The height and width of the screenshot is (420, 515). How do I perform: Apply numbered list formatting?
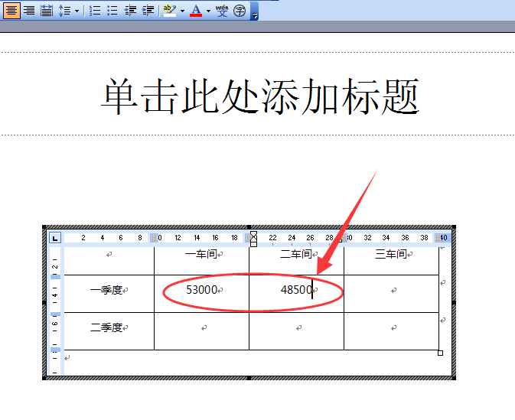[x=95, y=11]
